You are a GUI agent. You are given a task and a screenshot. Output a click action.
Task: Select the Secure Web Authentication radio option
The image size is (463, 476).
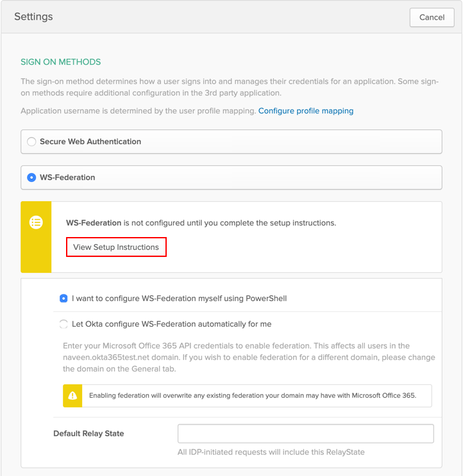click(31, 142)
